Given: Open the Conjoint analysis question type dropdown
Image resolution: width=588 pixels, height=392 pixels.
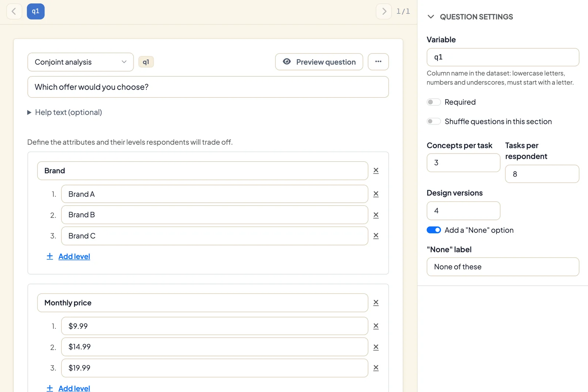Looking at the screenshot, I should point(80,62).
